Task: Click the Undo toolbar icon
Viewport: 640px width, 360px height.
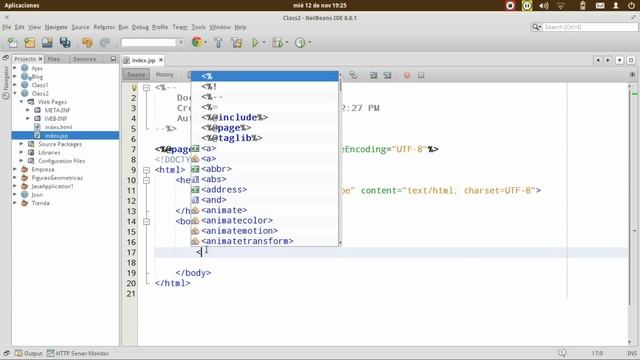Action: tap(87, 42)
